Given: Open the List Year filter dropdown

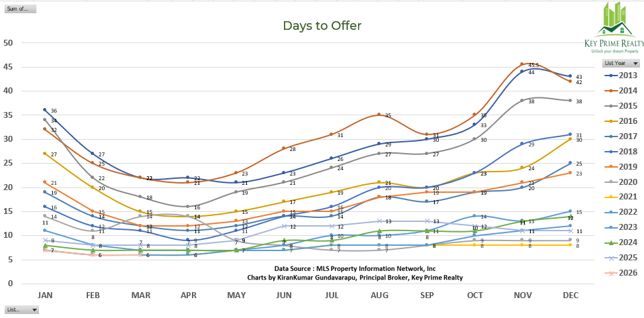Looking at the screenshot, I should (635, 63).
